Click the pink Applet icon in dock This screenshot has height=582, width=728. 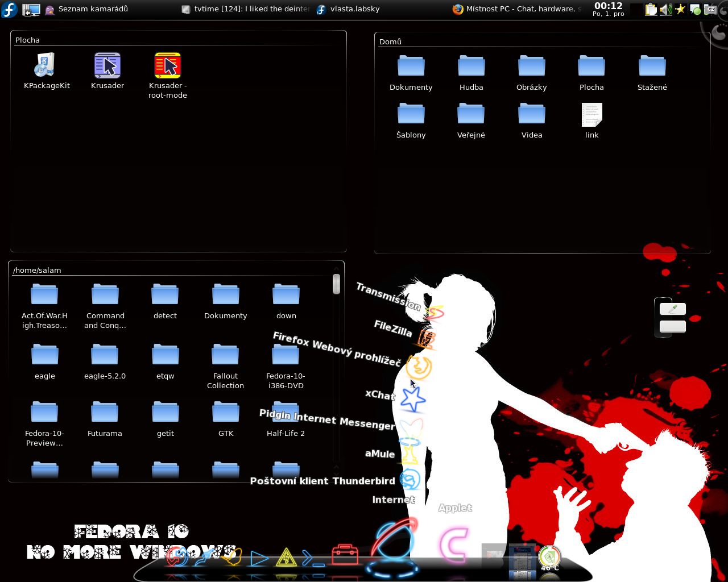tap(453, 544)
